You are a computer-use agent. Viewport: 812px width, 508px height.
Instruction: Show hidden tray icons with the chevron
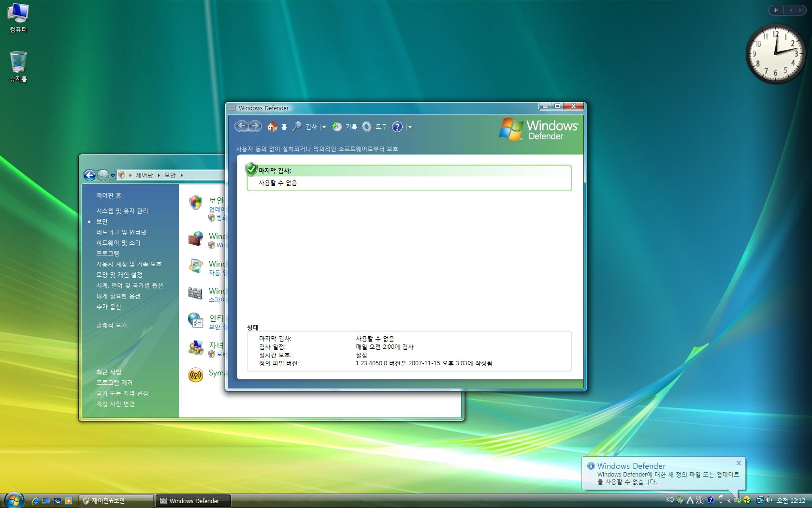point(729,501)
